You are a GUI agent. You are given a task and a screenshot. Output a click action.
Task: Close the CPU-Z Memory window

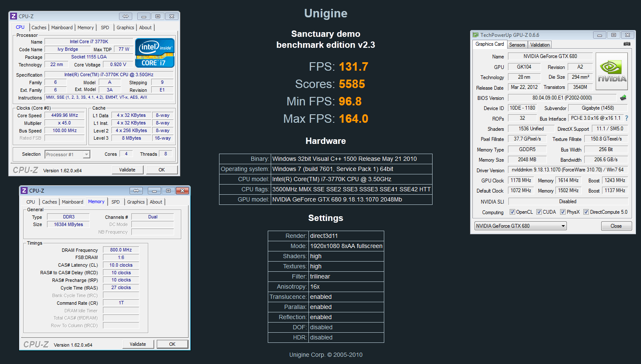tap(183, 190)
